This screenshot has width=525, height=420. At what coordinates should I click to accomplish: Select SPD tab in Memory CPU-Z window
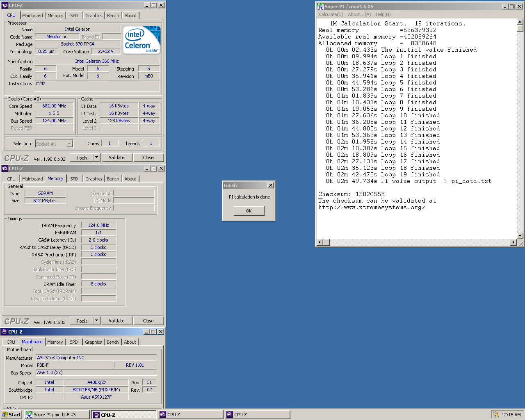tap(74, 179)
